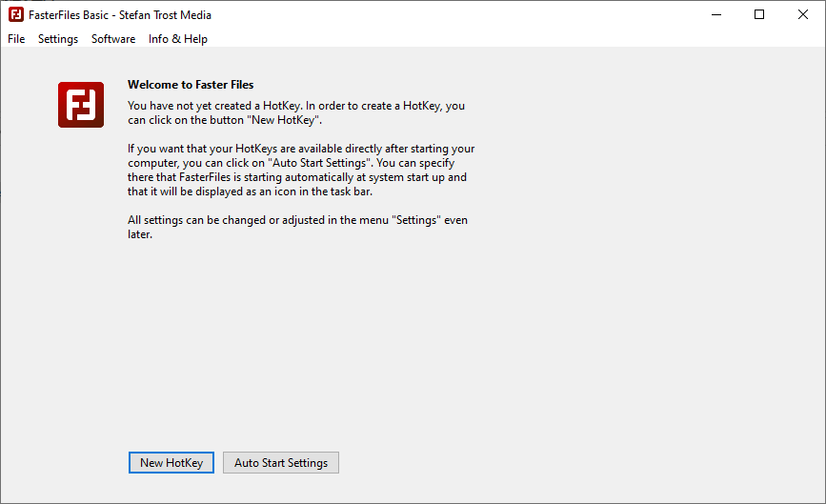This screenshot has height=504, width=826.
Task: Close the FasterFiles Basic window
Action: [803, 14]
